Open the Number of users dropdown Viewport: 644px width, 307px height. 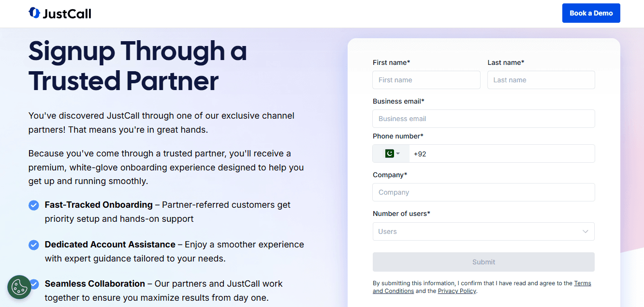[483, 231]
